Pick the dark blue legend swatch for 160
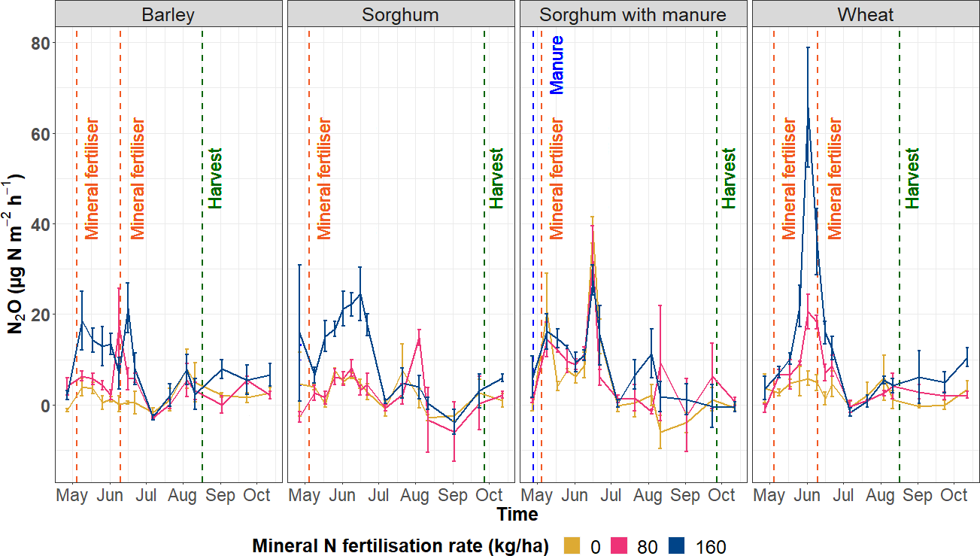 click(678, 545)
